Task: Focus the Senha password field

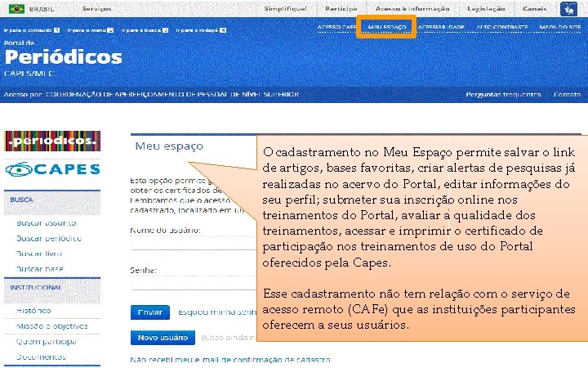Action: [194, 283]
